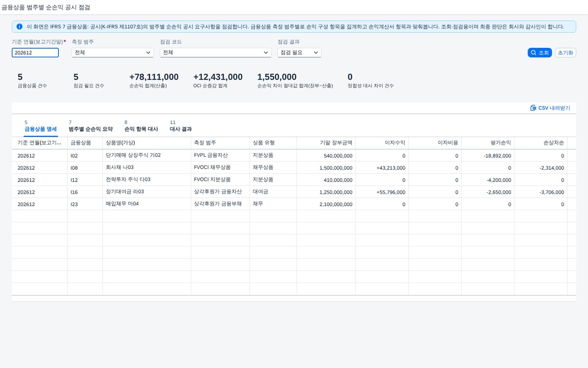Click the CSV export icon
The height and width of the screenshot is (368, 588).
click(x=533, y=108)
